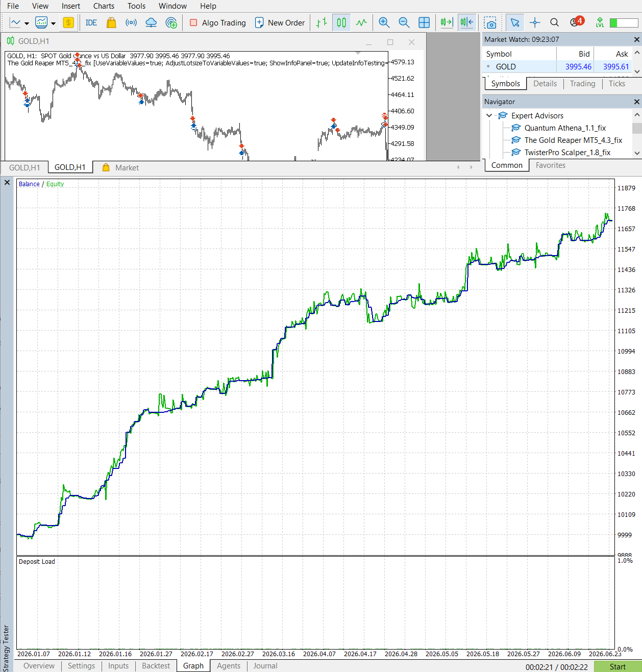Toggle chart auto scroll icon
The image size is (642, 672).
447,22
